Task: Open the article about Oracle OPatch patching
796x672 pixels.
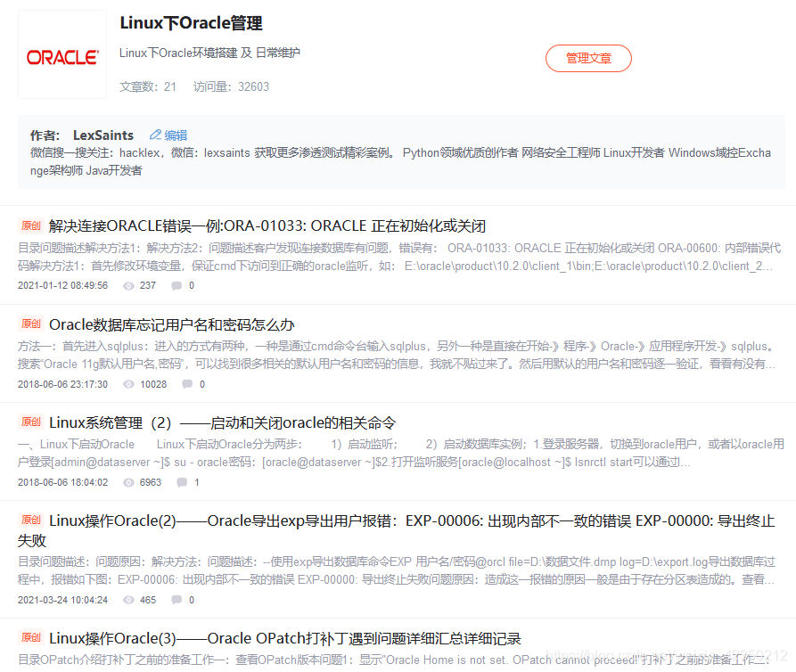Action: (x=284, y=638)
